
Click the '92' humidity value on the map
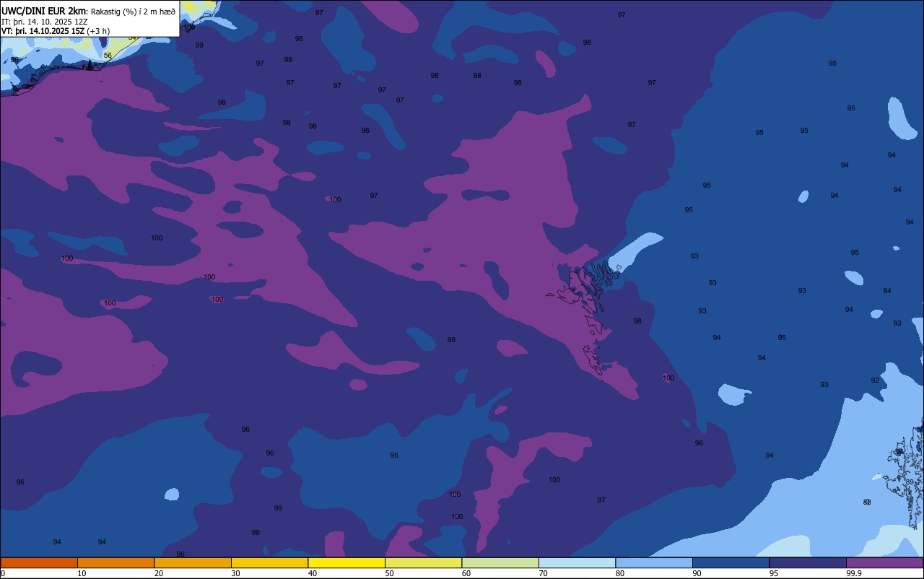pyautogui.click(x=875, y=380)
